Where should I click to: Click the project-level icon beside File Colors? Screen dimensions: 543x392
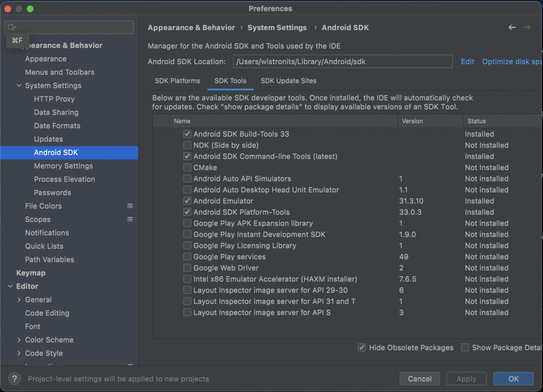click(130, 206)
